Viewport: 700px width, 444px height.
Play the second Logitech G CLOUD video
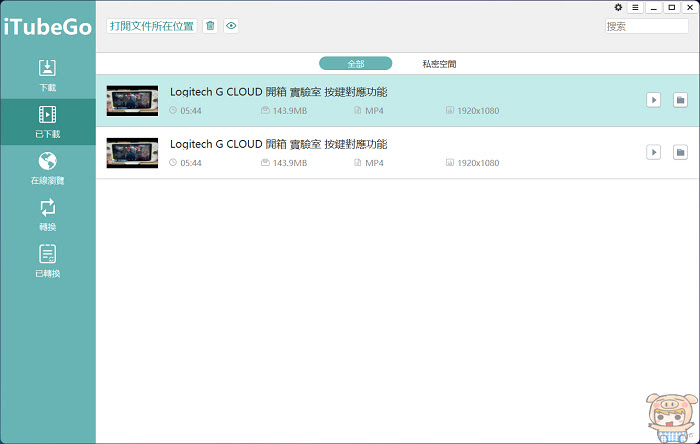point(654,152)
